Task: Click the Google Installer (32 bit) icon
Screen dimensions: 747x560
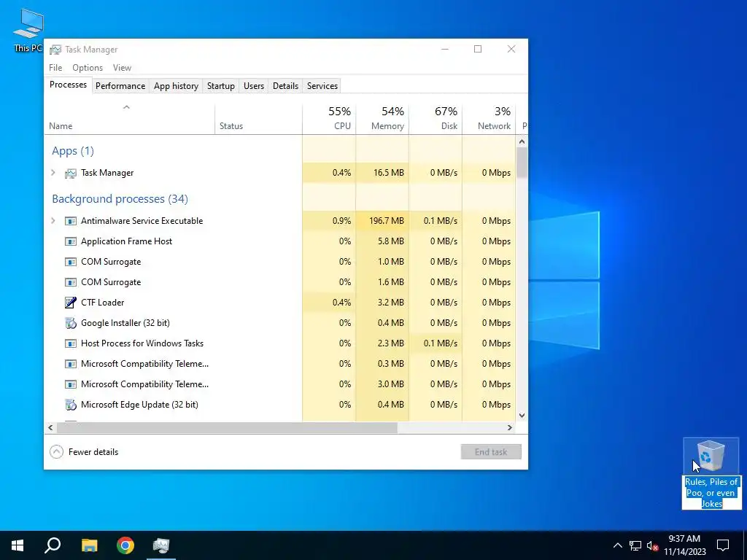Action: tap(71, 323)
